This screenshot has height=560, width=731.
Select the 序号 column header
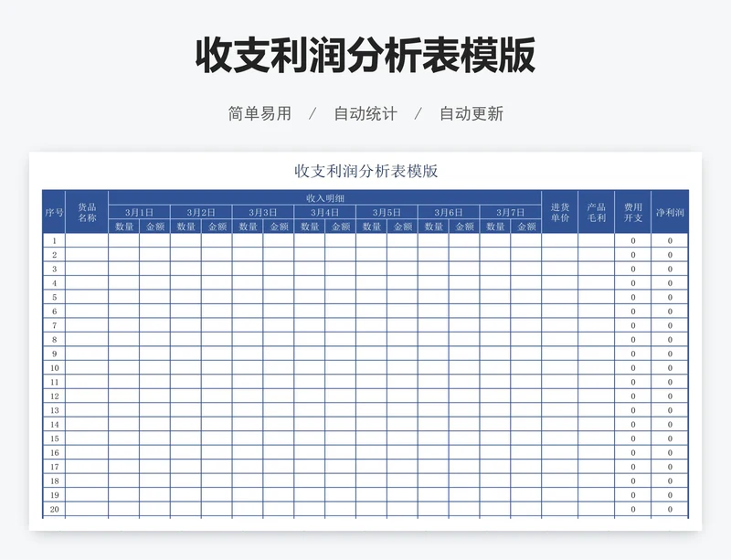pyautogui.click(x=54, y=213)
